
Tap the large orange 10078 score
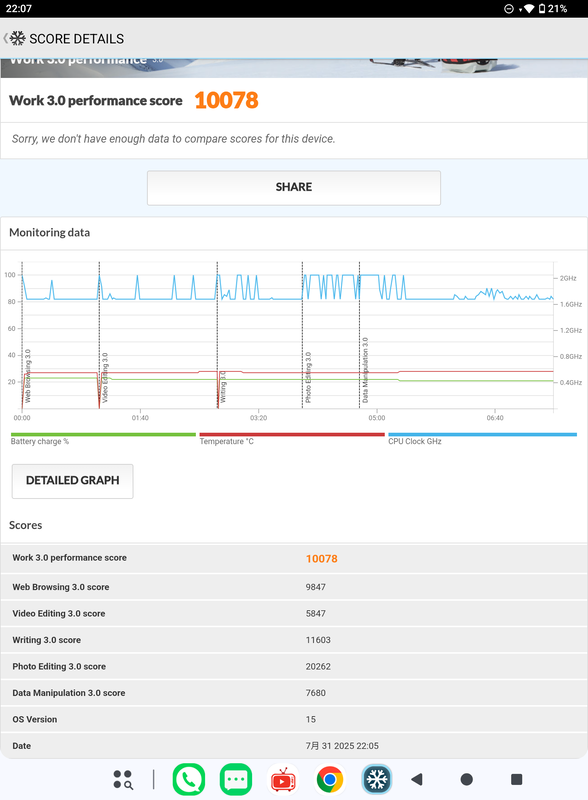pos(227,100)
